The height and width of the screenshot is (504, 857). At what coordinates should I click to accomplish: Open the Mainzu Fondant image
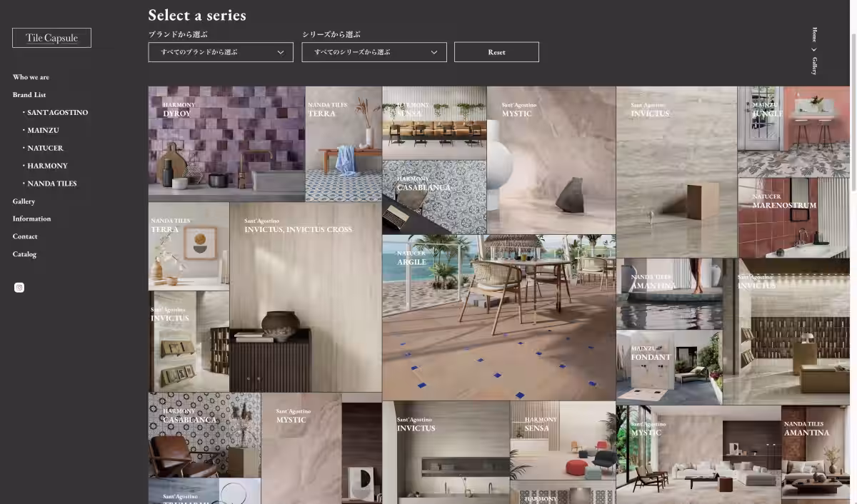coord(669,368)
